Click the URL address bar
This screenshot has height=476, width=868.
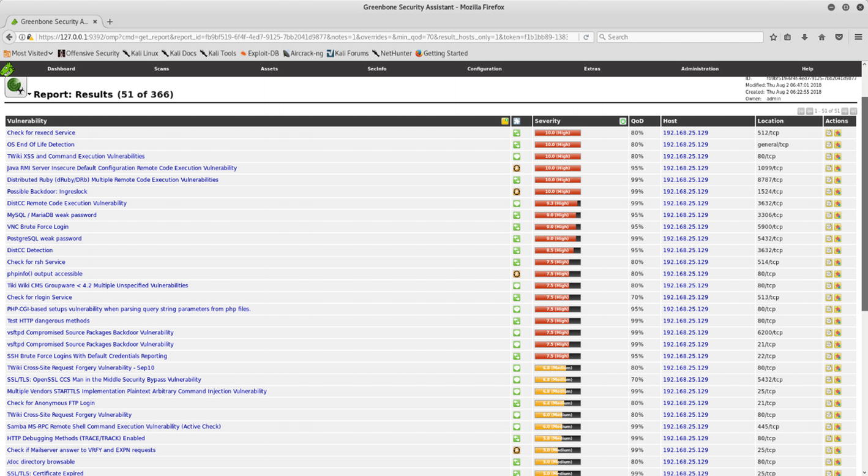click(303, 37)
